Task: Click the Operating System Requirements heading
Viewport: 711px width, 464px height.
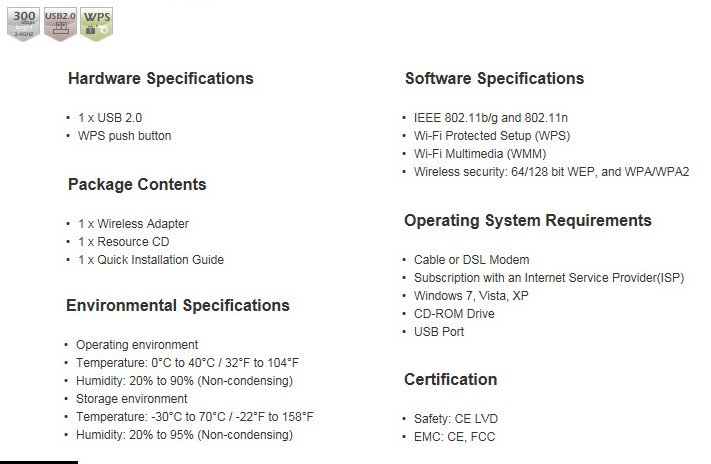Action: click(528, 220)
